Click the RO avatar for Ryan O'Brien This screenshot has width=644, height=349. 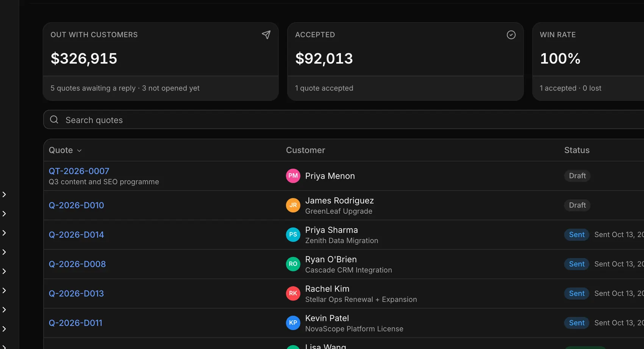pyautogui.click(x=293, y=264)
